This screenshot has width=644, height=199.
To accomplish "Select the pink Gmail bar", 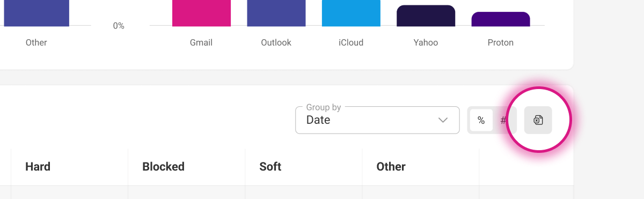I will click(201, 13).
